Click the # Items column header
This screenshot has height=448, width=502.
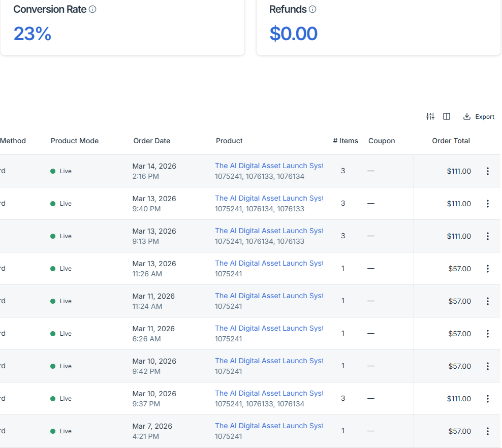click(346, 141)
